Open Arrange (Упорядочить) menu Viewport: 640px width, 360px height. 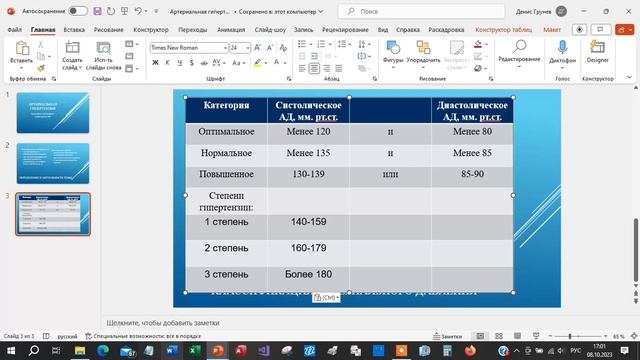click(x=423, y=48)
